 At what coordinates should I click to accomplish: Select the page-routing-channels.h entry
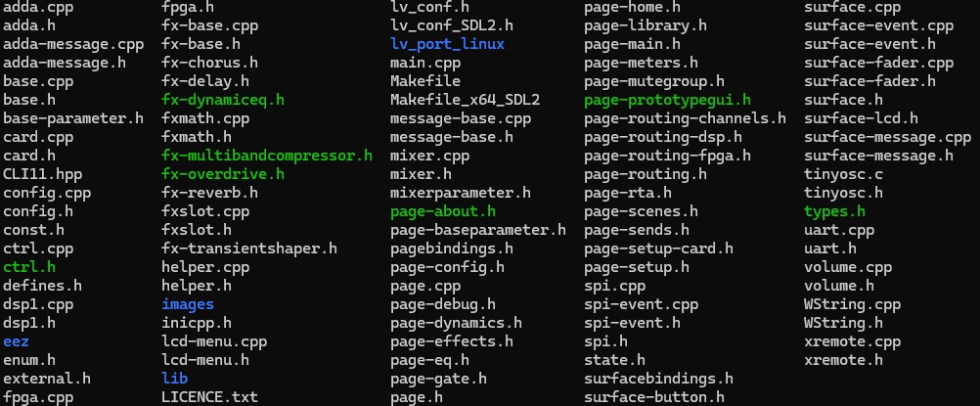pos(685,118)
